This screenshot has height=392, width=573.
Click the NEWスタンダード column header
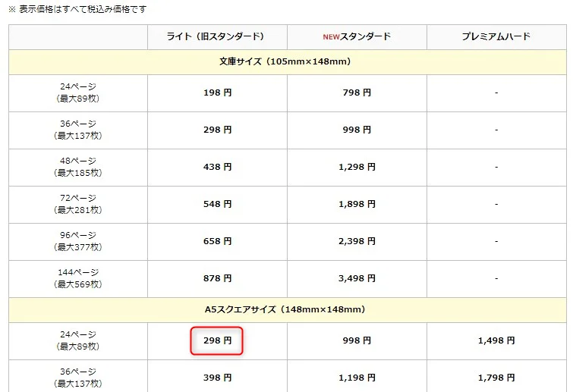click(357, 36)
